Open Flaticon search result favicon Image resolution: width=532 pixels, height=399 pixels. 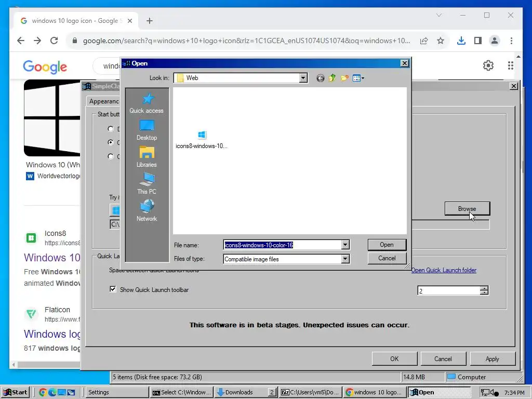click(x=31, y=314)
